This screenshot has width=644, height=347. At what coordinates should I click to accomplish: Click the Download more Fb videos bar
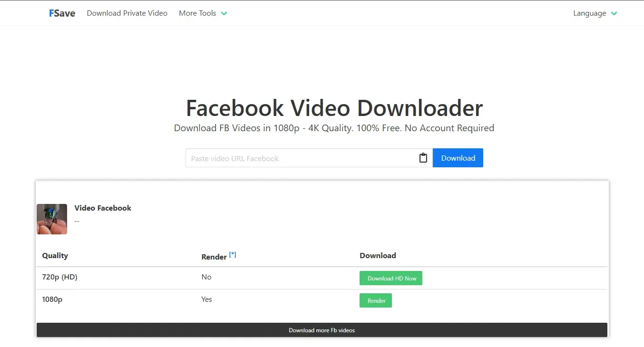(x=322, y=330)
